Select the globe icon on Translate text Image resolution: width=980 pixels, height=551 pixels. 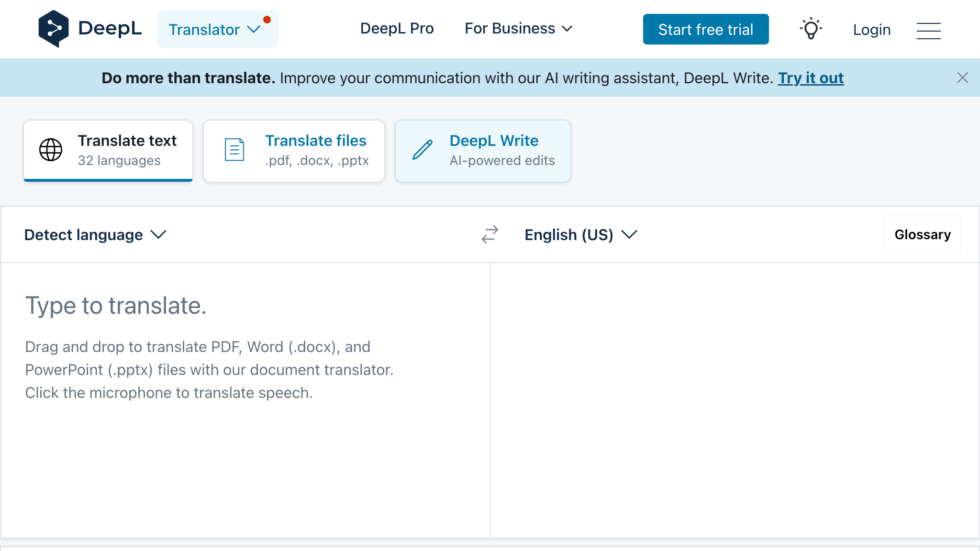(x=50, y=149)
